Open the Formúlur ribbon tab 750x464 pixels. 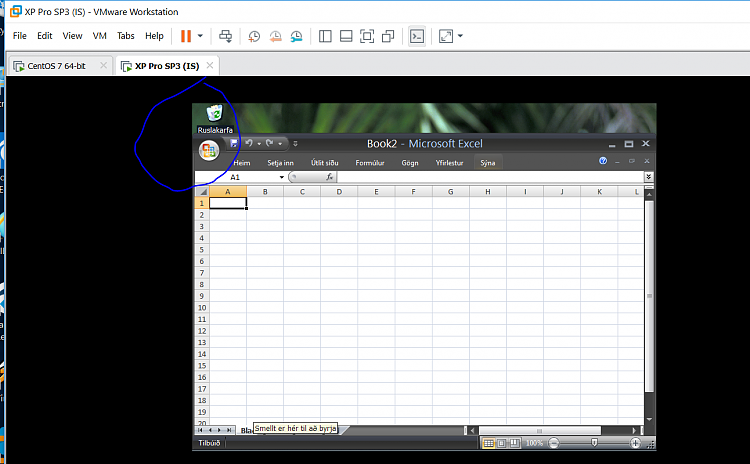370,163
